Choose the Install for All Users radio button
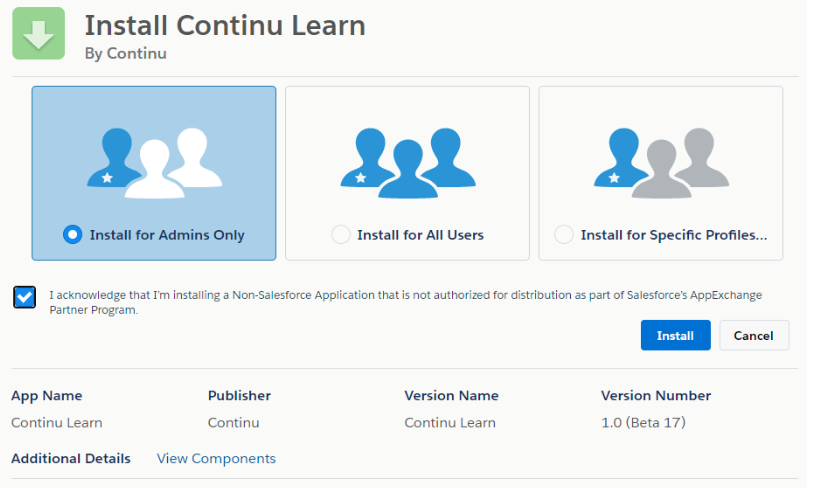The image size is (824, 488). tap(341, 235)
